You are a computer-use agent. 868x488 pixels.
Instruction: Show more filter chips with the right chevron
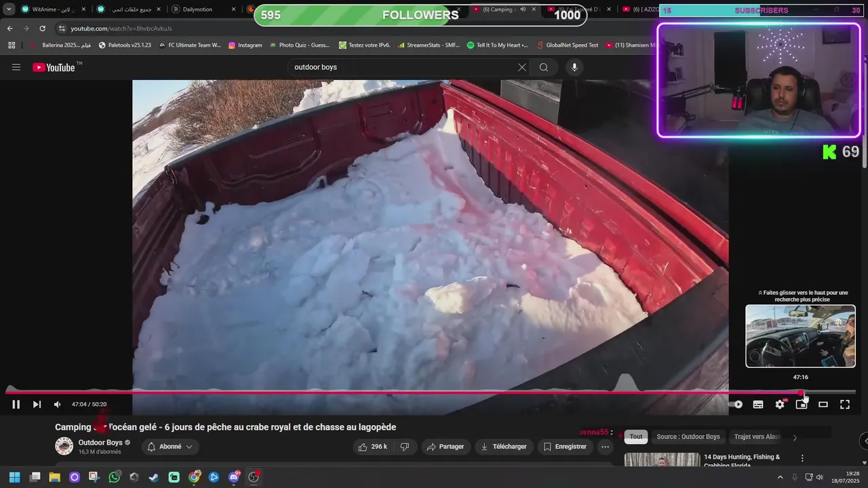(x=795, y=437)
